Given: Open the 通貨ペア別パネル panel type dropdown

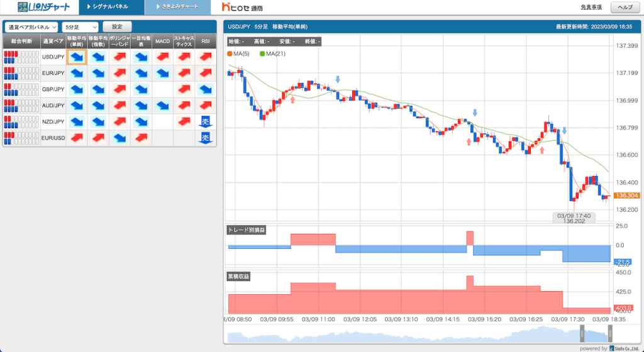Looking at the screenshot, I should tap(31, 27).
